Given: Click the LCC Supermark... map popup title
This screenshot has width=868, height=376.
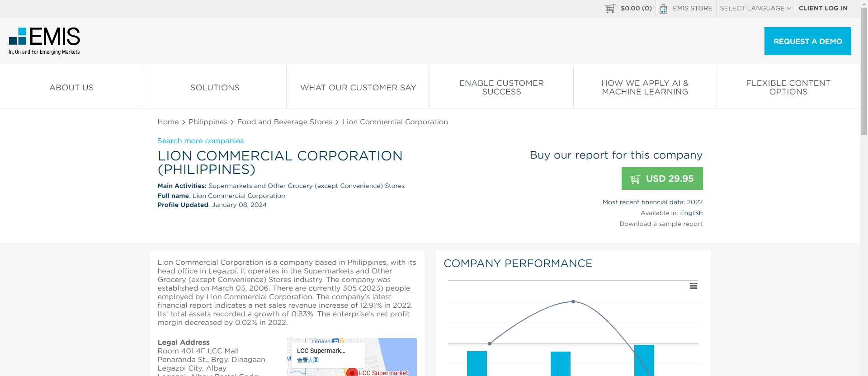Looking at the screenshot, I should tap(321, 351).
